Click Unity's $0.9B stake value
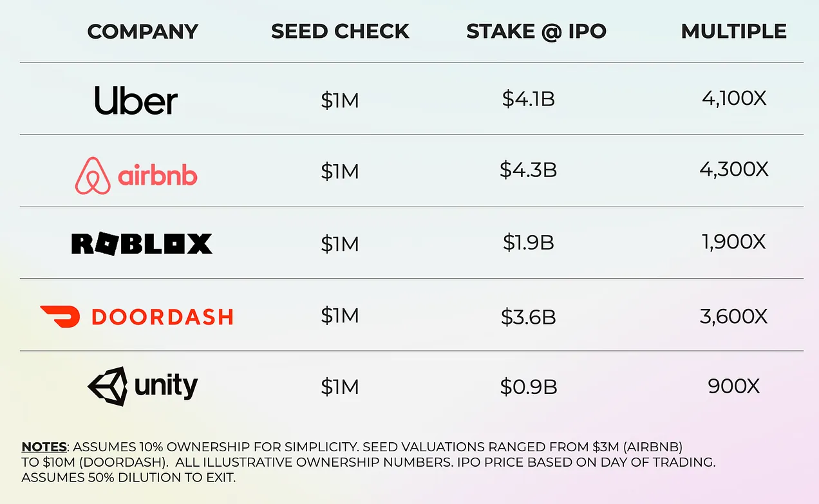 pos(529,387)
